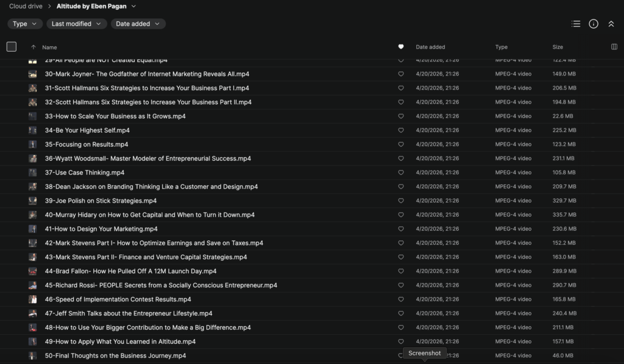This screenshot has height=364, width=624.
Task: Open the Type filter dropdown
Action: [25, 24]
